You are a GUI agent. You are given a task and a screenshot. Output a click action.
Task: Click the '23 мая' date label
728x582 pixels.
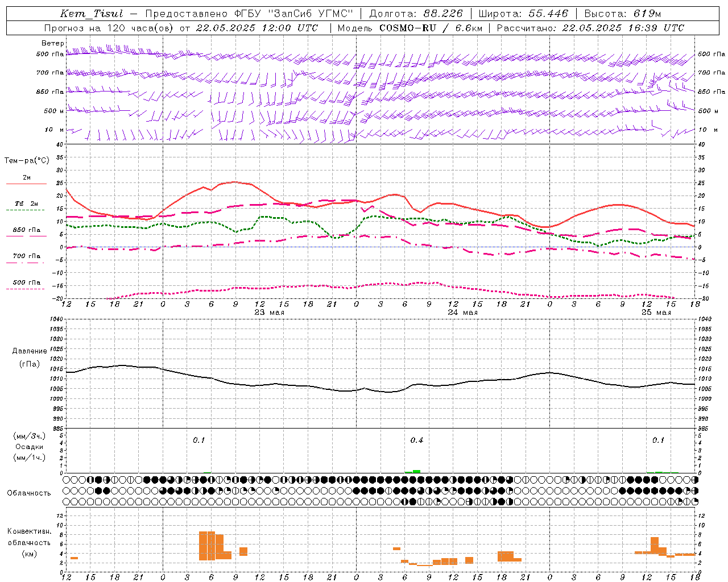click(x=269, y=312)
